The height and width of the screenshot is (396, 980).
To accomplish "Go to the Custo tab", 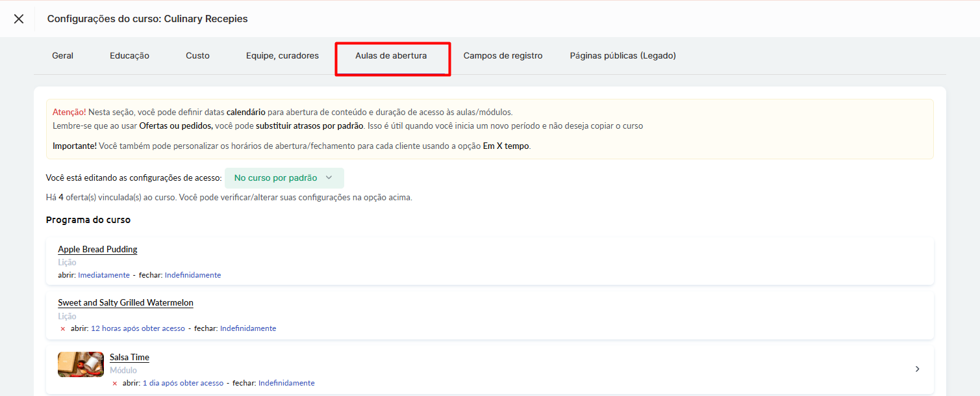I will [x=197, y=56].
